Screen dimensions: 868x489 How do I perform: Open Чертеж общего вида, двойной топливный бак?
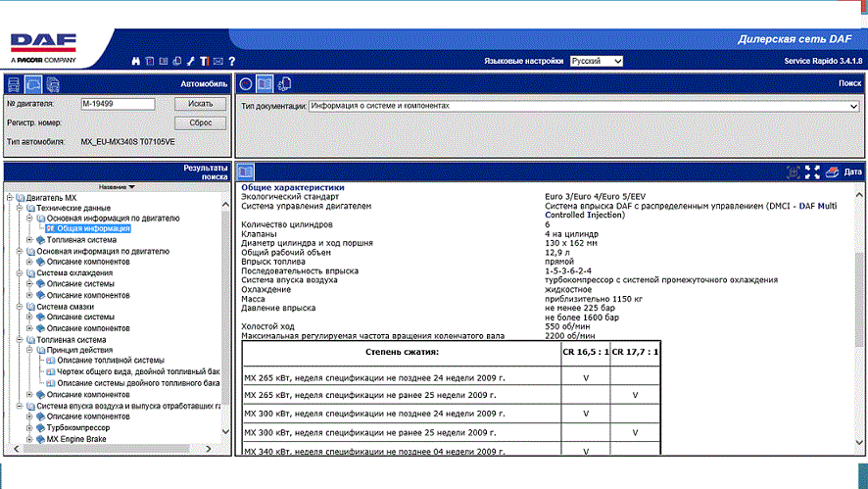pyautogui.click(x=138, y=371)
